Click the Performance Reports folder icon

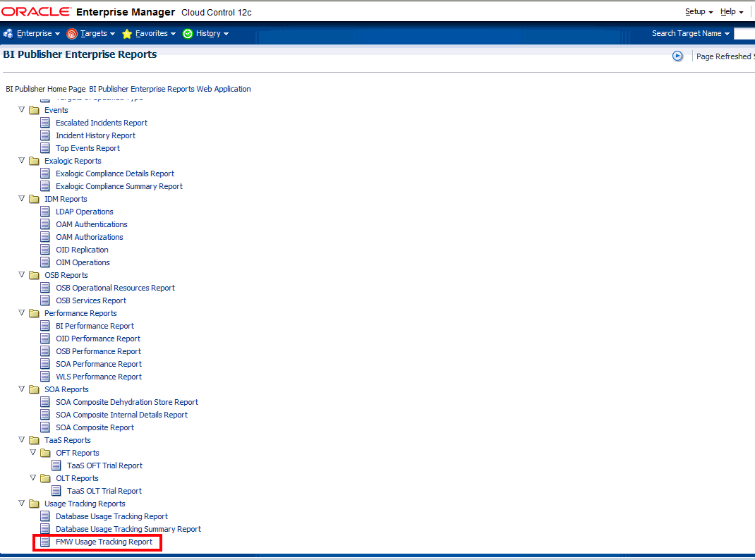pos(34,313)
